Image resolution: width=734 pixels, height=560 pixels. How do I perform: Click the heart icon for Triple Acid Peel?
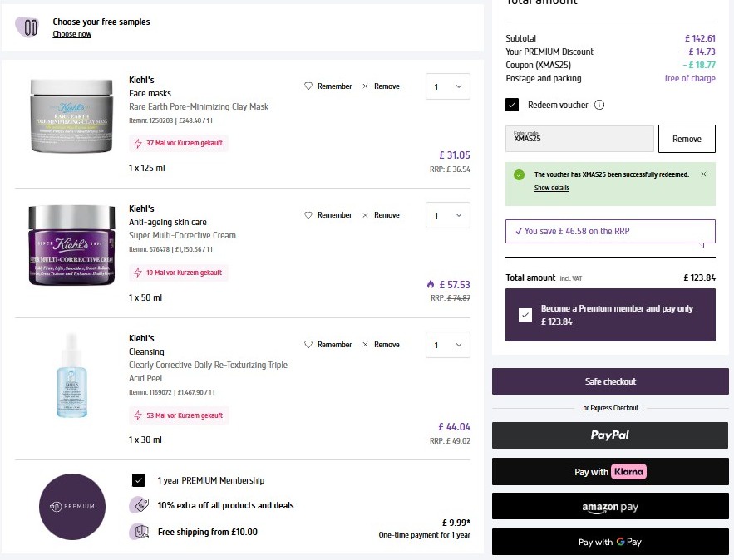(x=308, y=345)
